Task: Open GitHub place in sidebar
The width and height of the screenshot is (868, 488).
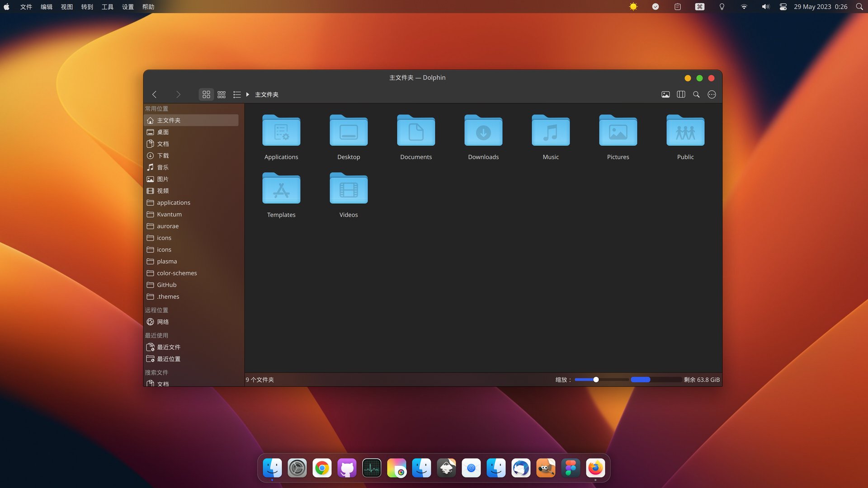Action: point(166,285)
